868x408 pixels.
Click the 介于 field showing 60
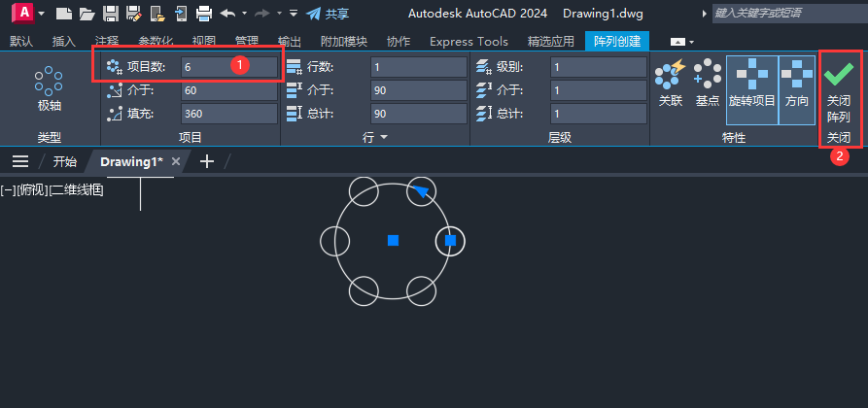pyautogui.click(x=229, y=90)
